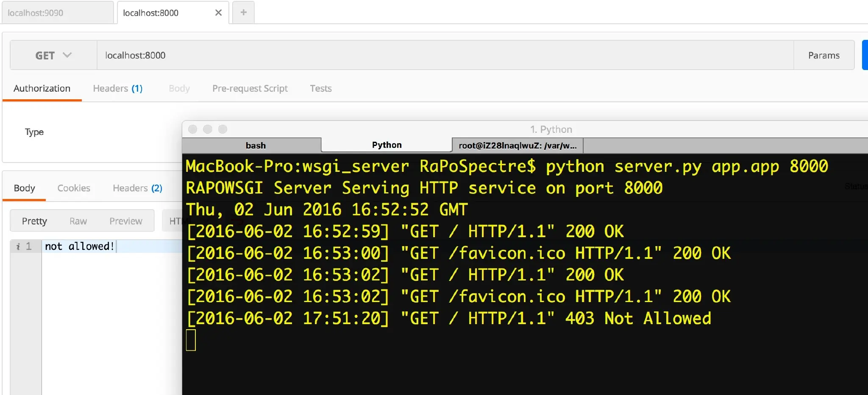Switch to the localhost:9090 tab
Screen dimensions: 868x395
58,13
